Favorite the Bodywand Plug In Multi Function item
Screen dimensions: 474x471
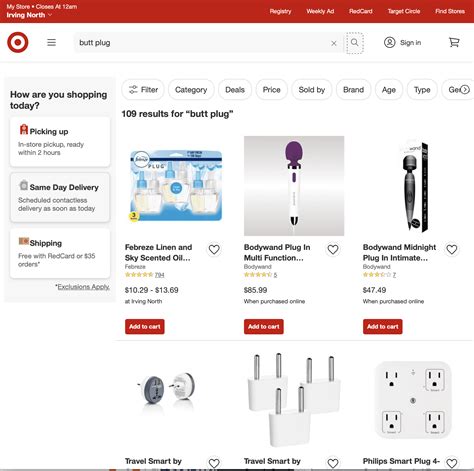click(x=333, y=249)
